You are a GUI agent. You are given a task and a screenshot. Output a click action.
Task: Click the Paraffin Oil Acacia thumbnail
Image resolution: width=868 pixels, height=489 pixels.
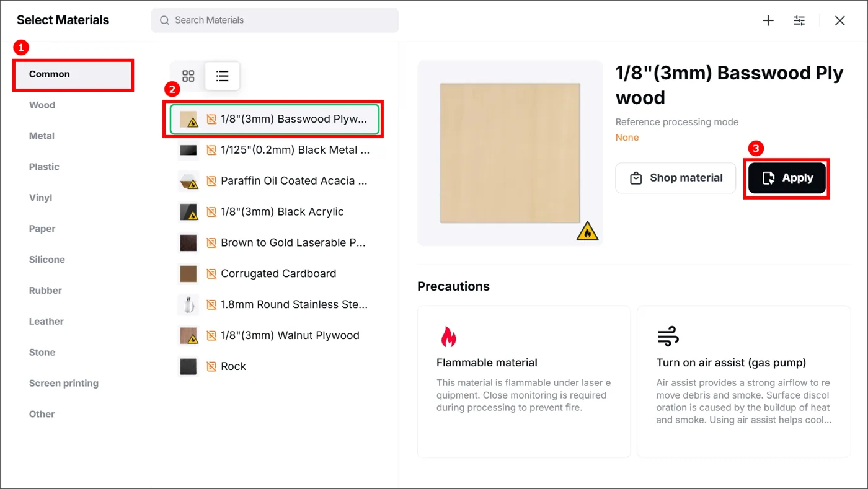(x=188, y=181)
